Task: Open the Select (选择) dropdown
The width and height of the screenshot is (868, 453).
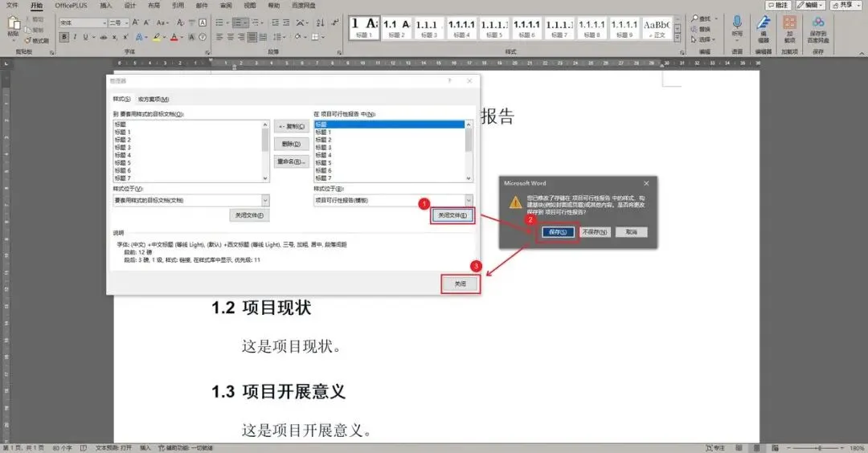Action: 702,40
